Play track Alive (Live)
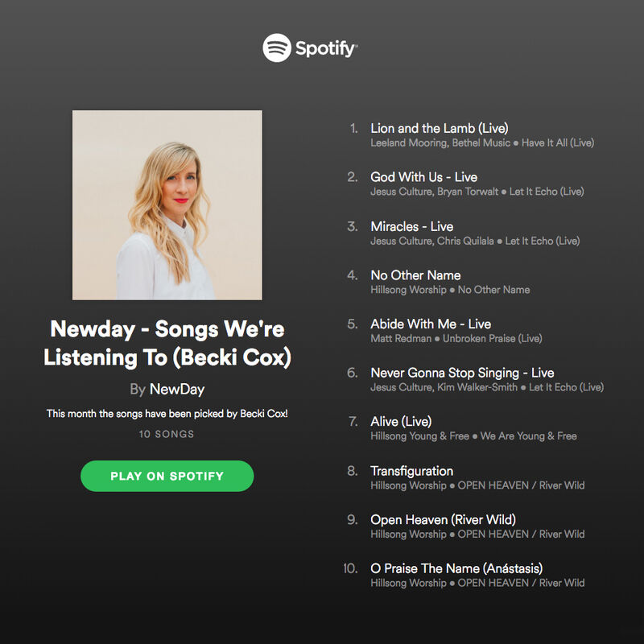 [x=401, y=421]
